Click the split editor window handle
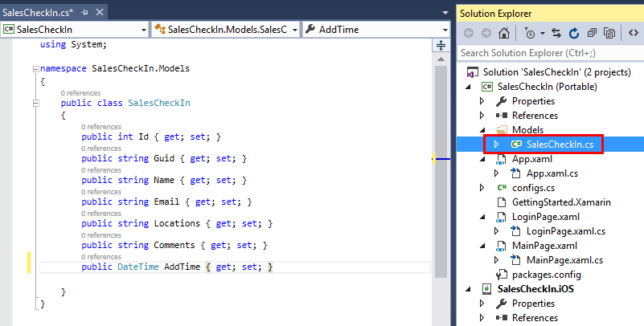This screenshot has width=644, height=326. (x=441, y=45)
